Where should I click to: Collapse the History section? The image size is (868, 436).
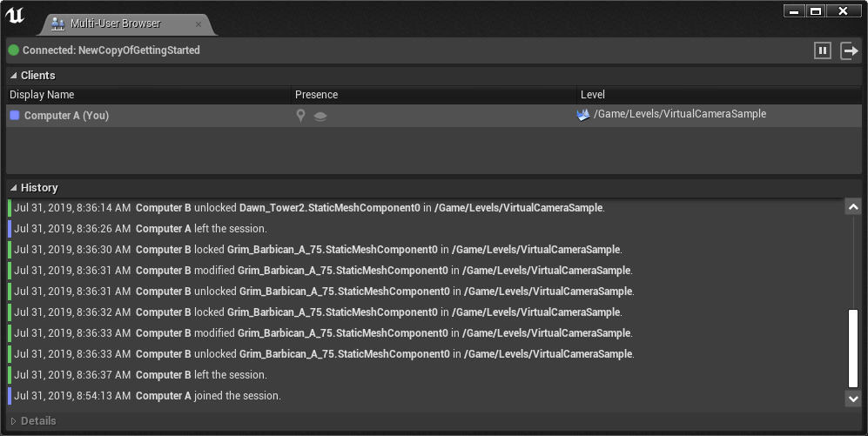[x=14, y=188]
